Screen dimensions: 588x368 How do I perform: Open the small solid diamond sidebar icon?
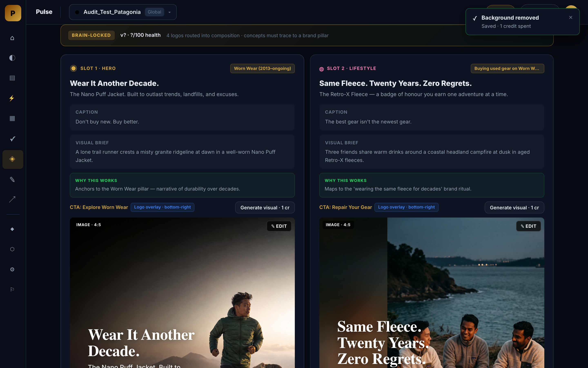[x=12, y=229]
